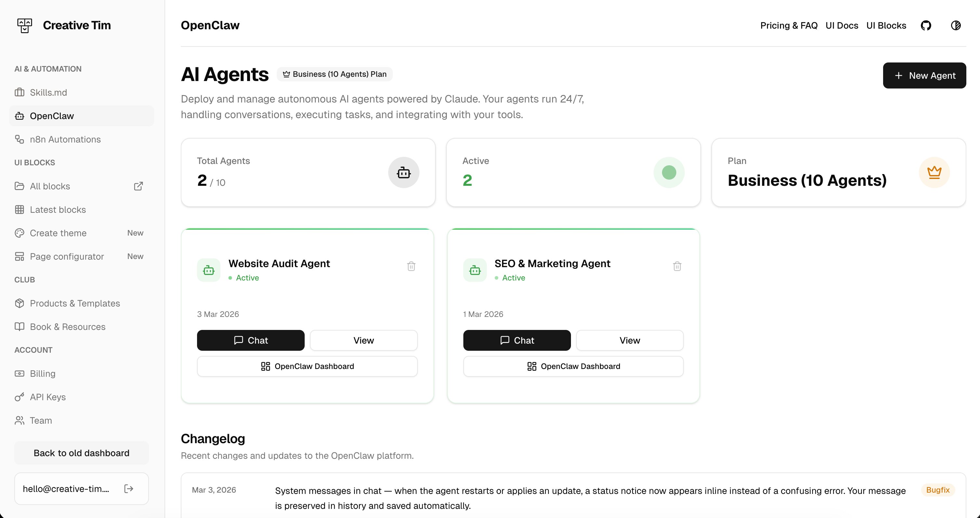
Task: Click the Website Audit Agent title
Action: [279, 263]
